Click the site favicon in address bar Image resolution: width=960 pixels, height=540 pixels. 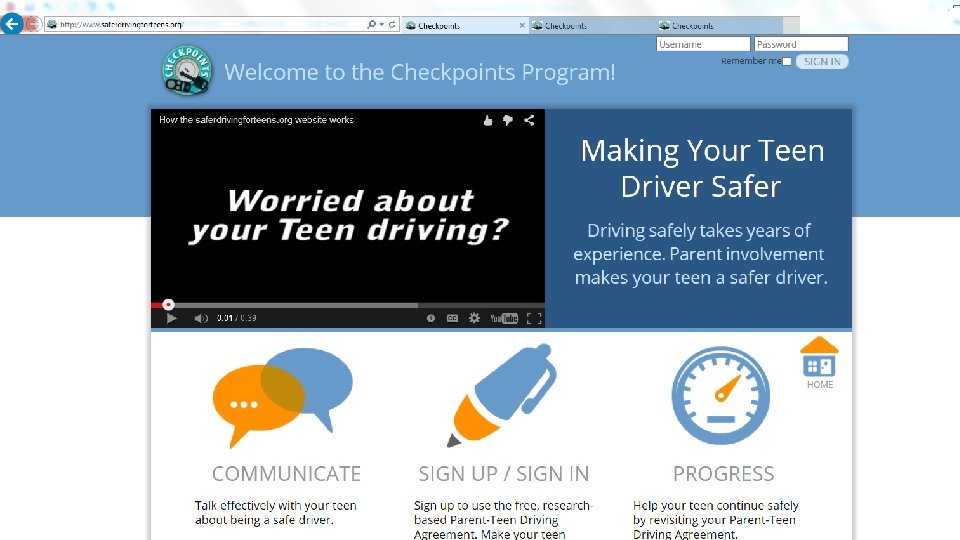pyautogui.click(x=52, y=24)
